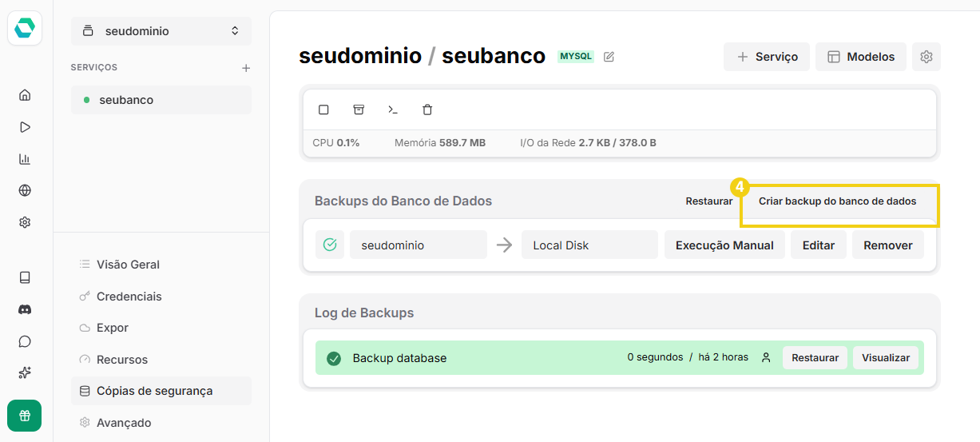
Task: Toggle the seudominio backup enabled checkmark
Action: tap(330, 245)
